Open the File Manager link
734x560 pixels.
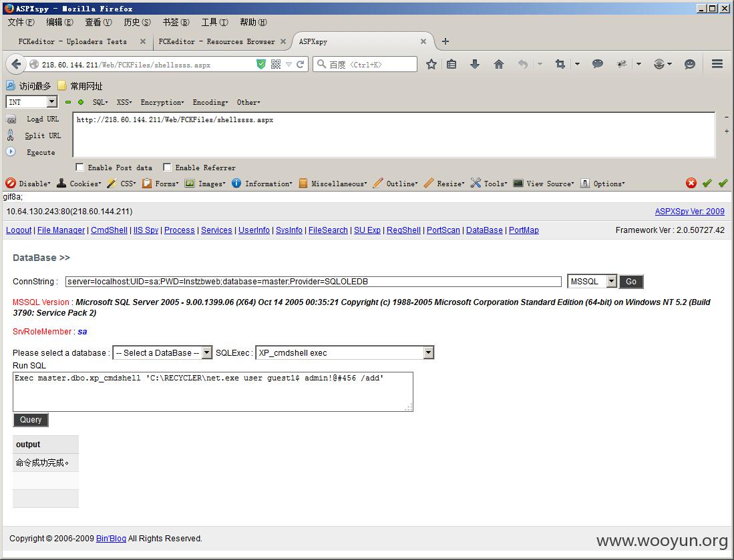point(61,230)
